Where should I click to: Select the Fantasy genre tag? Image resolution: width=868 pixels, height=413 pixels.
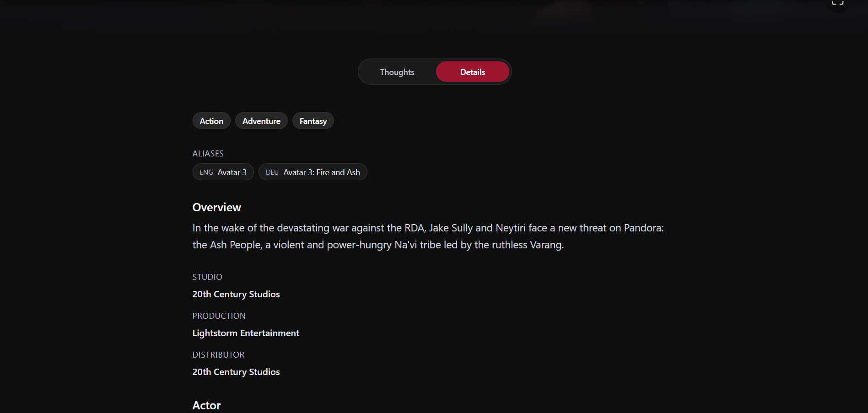tap(313, 121)
